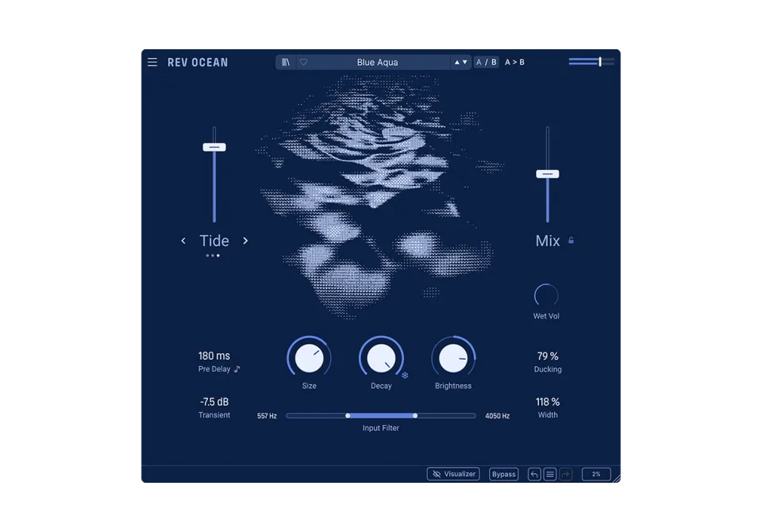Screen dimensions: 762x532
Task: Click the Input Filter low handle at 557 Hz
Action: [348, 416]
